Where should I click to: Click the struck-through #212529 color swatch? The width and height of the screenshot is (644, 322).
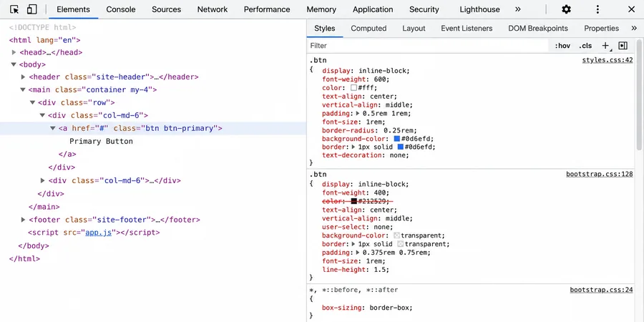353,201
